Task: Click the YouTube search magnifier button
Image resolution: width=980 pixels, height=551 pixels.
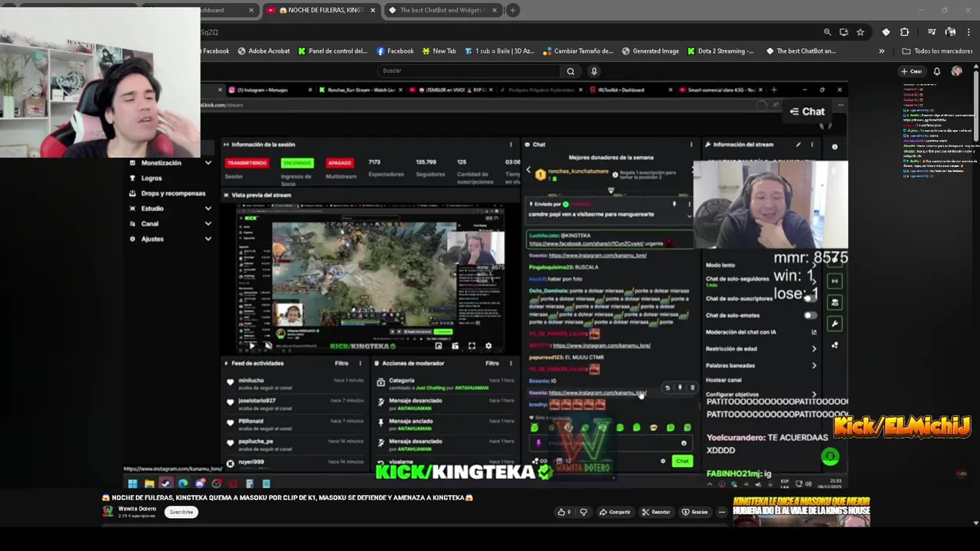Action: pyautogui.click(x=570, y=71)
